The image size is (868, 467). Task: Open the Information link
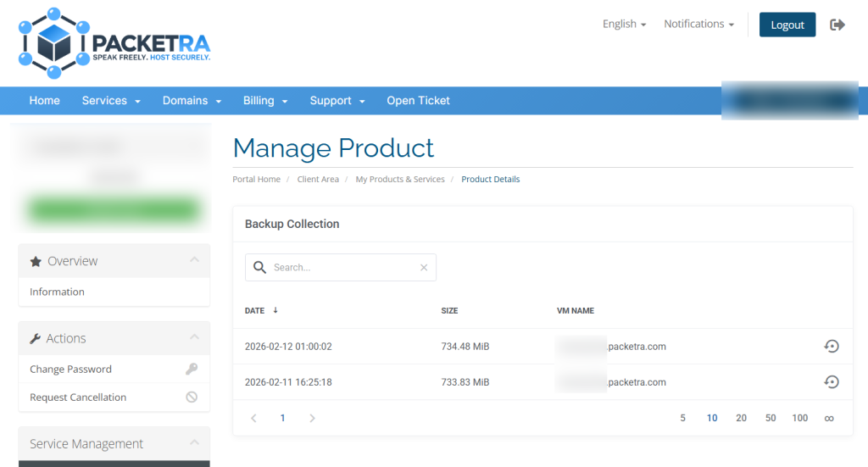57,292
